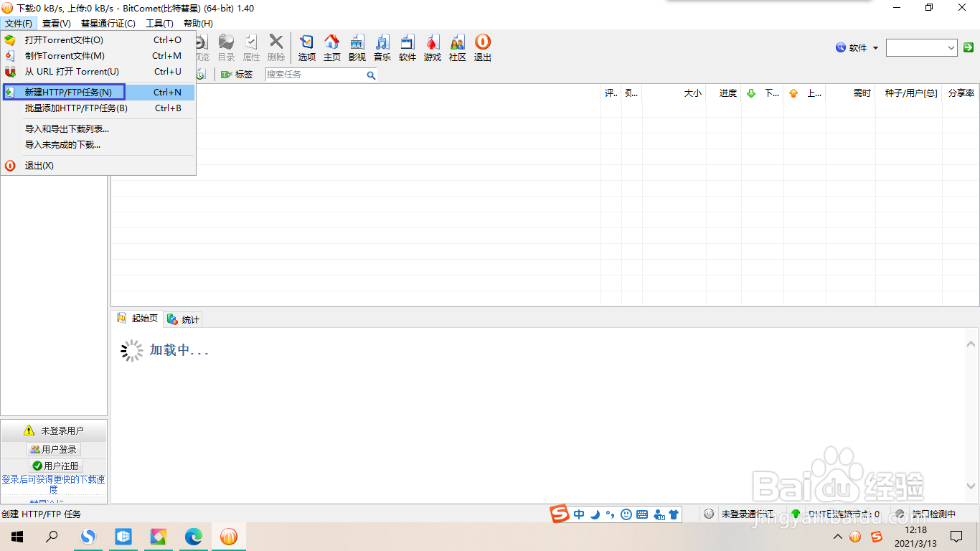Click the 标签 tag button
The image size is (980, 551).
point(237,75)
